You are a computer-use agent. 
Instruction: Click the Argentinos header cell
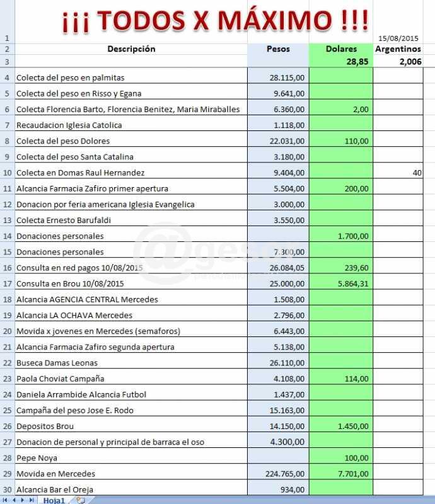pos(398,49)
